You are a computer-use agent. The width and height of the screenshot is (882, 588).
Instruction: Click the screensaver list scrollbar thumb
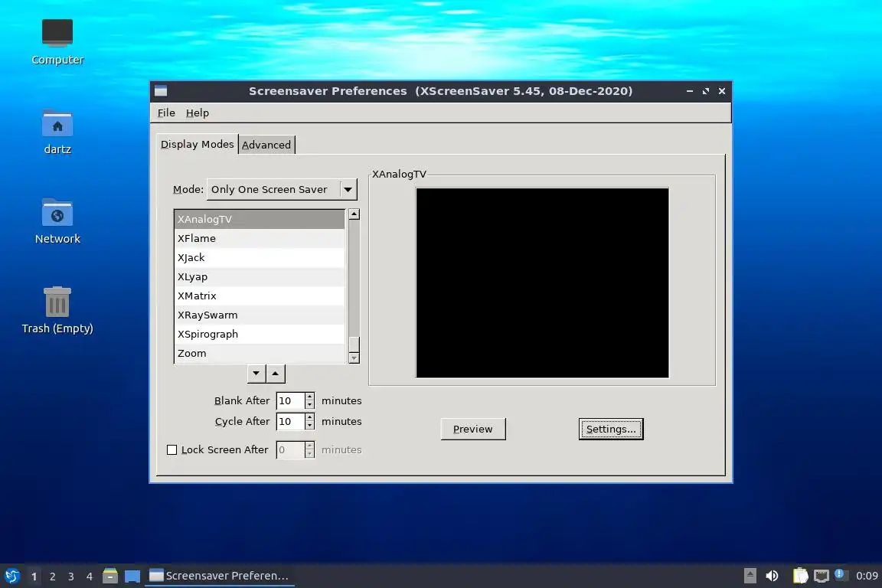click(354, 344)
